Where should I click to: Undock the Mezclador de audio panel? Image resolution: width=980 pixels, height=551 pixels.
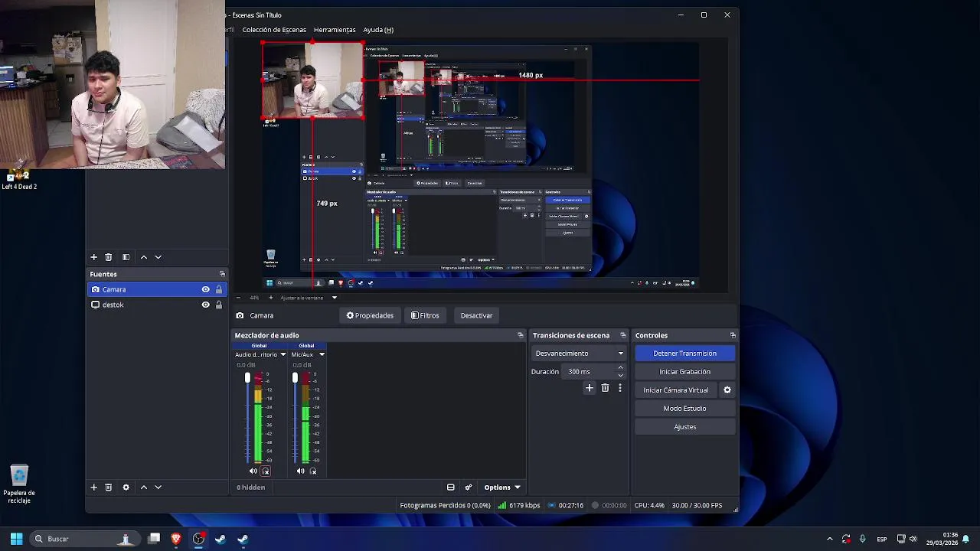pos(521,335)
